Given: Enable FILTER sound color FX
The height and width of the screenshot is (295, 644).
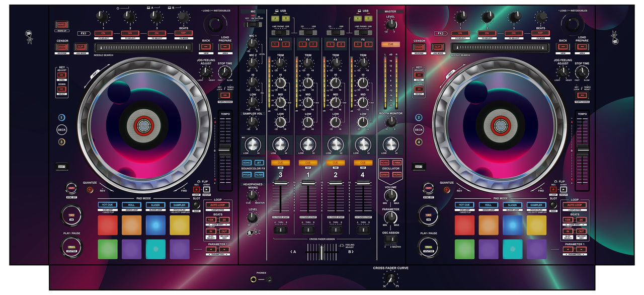Looking at the screenshot, I should (259, 175).
